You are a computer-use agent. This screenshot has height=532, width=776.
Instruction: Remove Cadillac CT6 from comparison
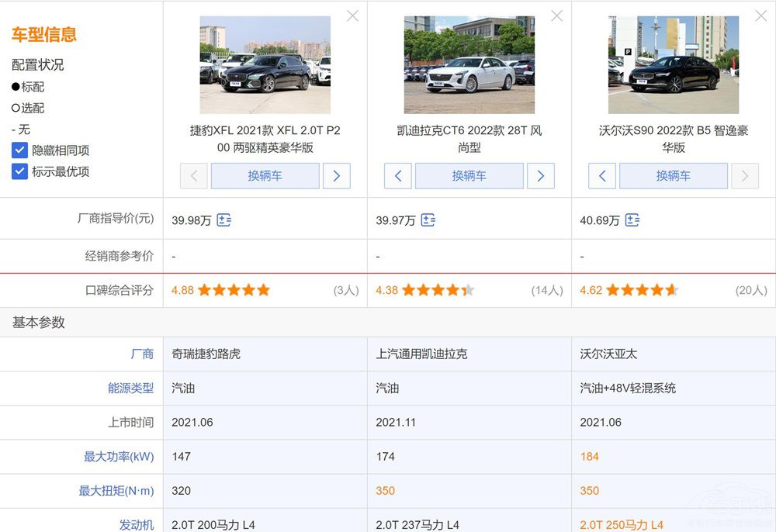click(556, 16)
